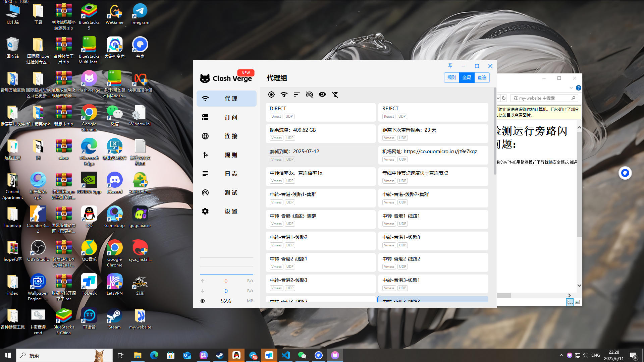Screen dimensions: 644x362
Task: Open the QQ音乐 desktop icon
Action: point(89,251)
